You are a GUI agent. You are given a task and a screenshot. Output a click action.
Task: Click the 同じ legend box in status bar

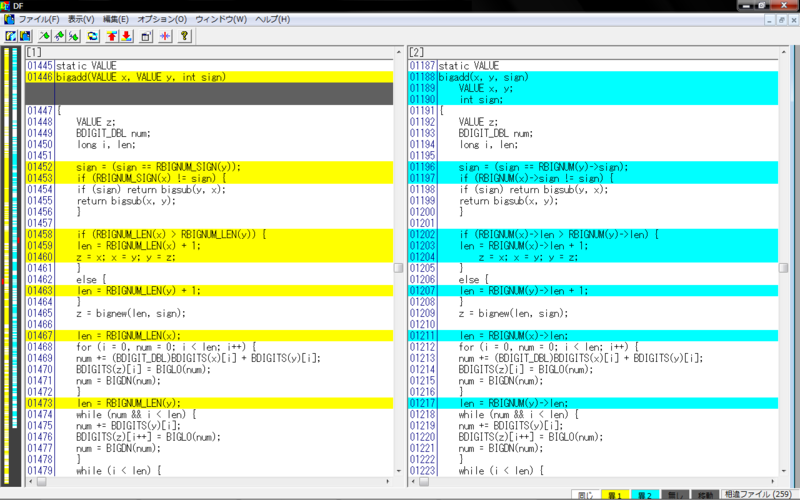tap(586, 495)
